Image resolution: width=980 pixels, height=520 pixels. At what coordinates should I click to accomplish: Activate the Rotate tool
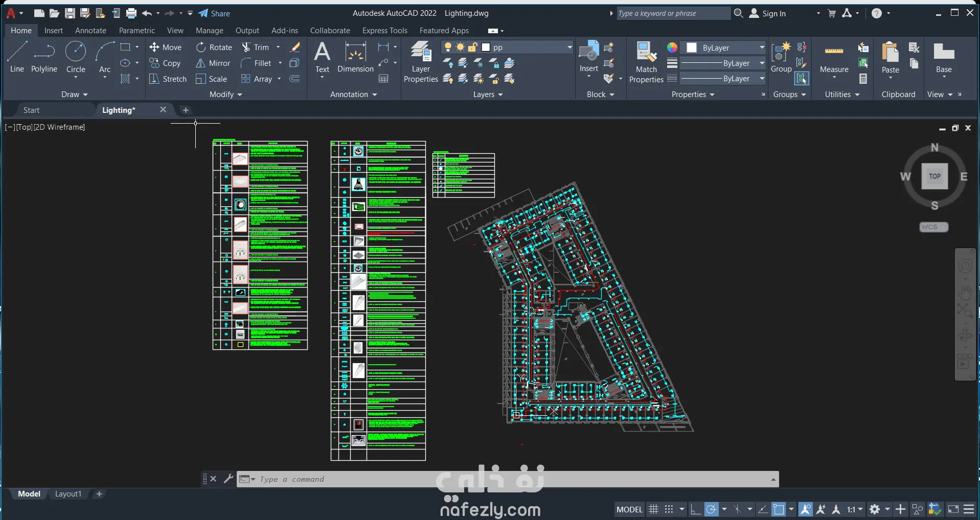point(214,47)
